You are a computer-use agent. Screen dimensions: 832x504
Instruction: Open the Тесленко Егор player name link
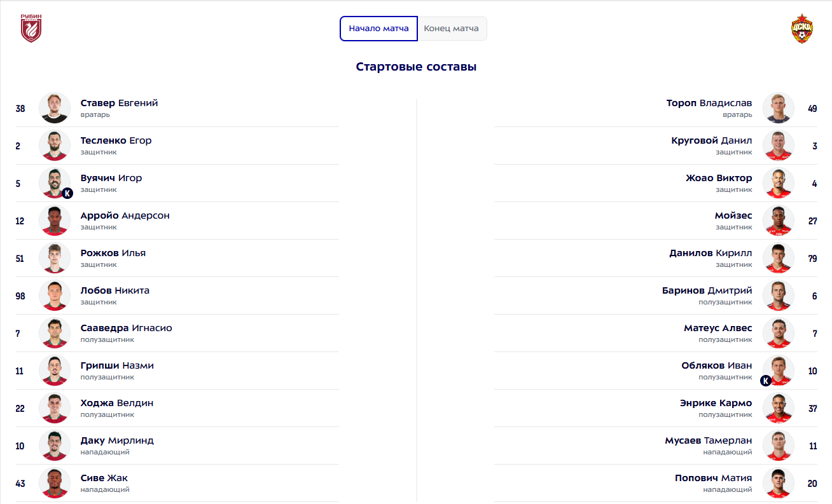pyautogui.click(x=116, y=140)
